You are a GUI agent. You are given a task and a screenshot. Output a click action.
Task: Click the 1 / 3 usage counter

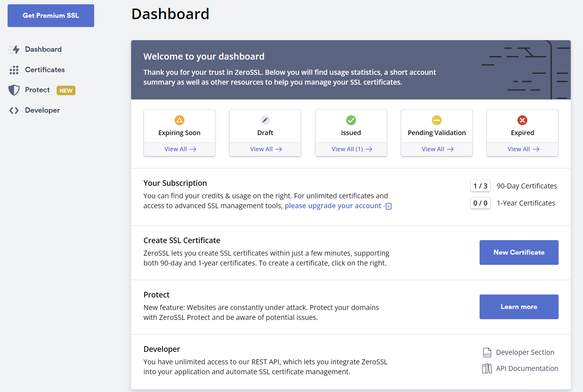[480, 186]
